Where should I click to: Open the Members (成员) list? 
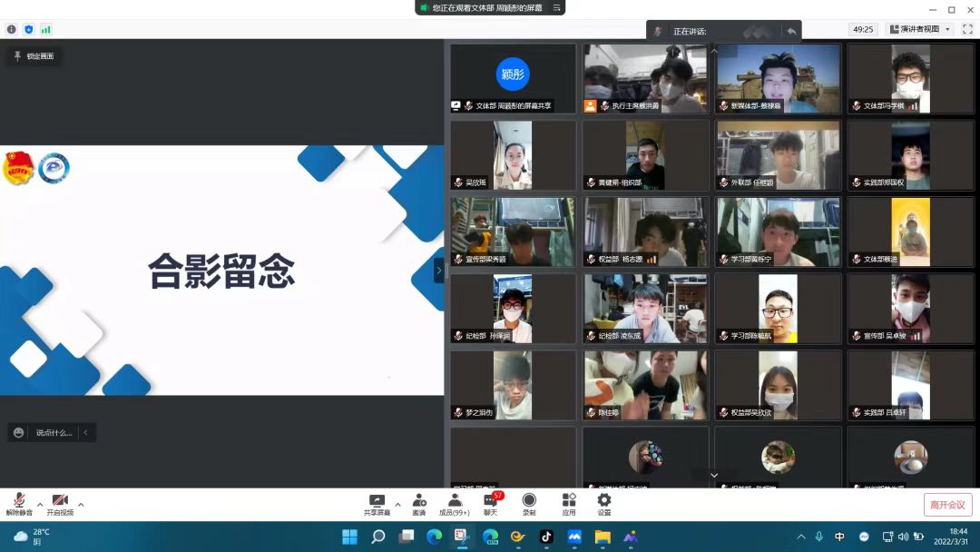point(455,502)
